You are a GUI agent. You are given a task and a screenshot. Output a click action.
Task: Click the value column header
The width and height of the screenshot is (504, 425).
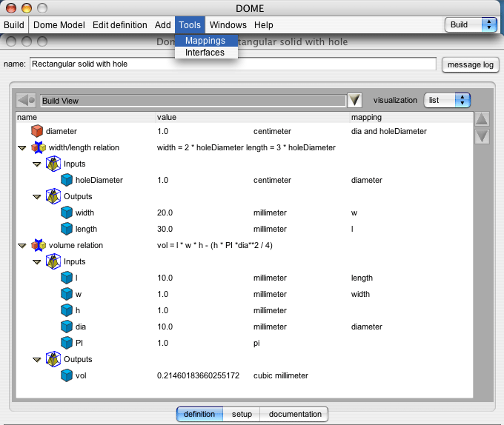(252, 117)
